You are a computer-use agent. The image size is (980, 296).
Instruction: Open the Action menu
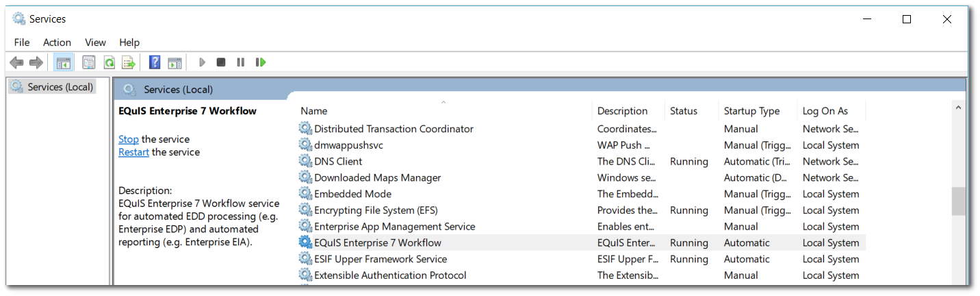tap(57, 42)
